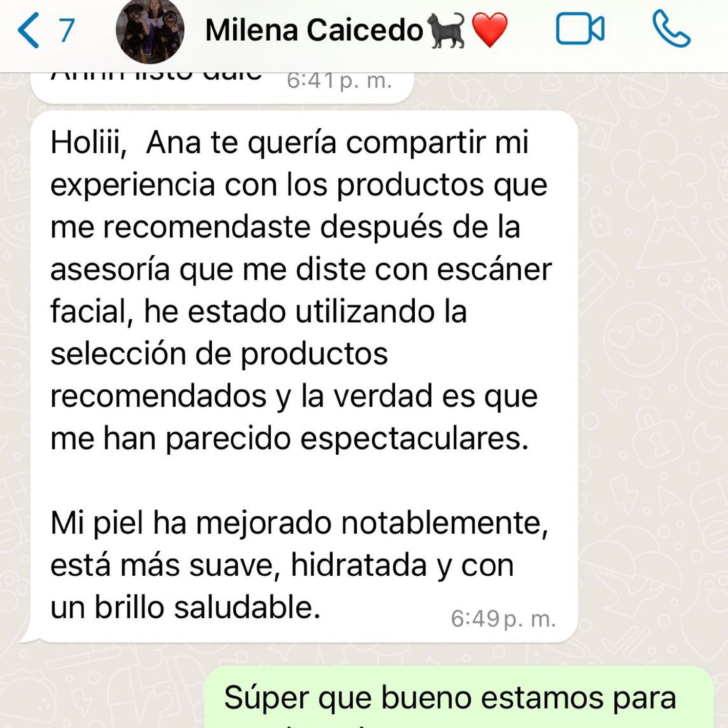Tap the black cat emoji in header
The width and height of the screenshot is (728, 728).
click(447, 31)
